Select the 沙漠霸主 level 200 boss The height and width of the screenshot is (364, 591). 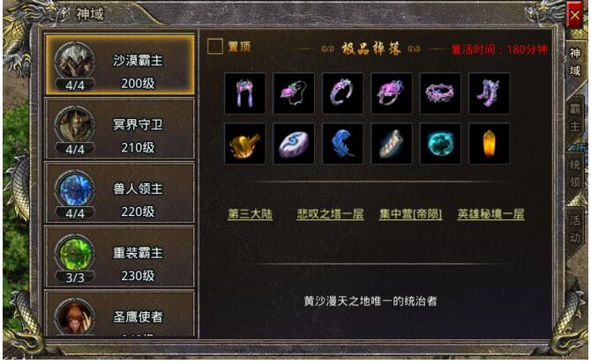(x=120, y=64)
